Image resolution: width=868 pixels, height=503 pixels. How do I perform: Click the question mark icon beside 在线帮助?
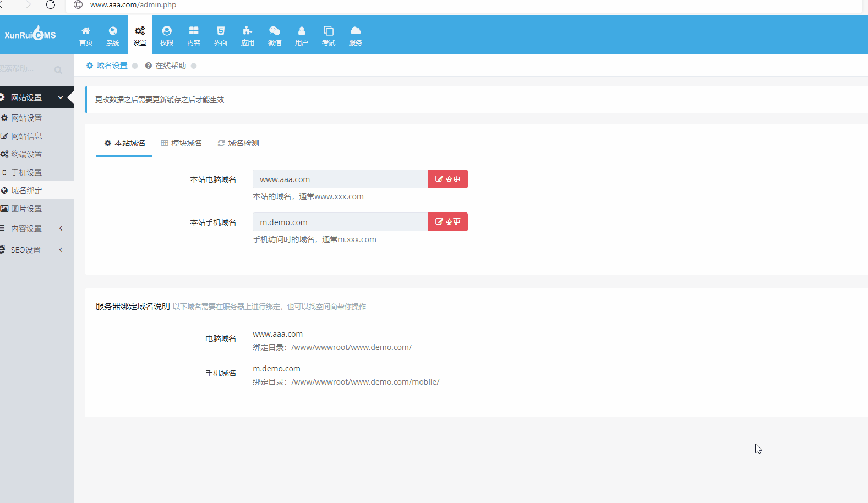(149, 65)
